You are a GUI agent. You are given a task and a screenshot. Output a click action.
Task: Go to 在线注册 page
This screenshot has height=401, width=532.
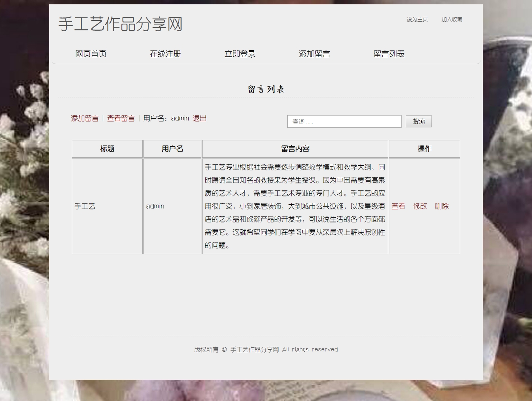165,54
